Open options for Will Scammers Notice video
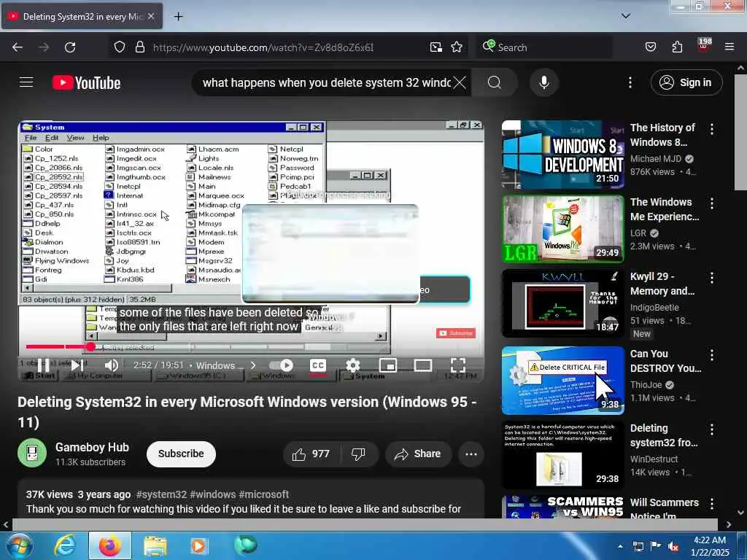The image size is (747, 560). (x=712, y=503)
